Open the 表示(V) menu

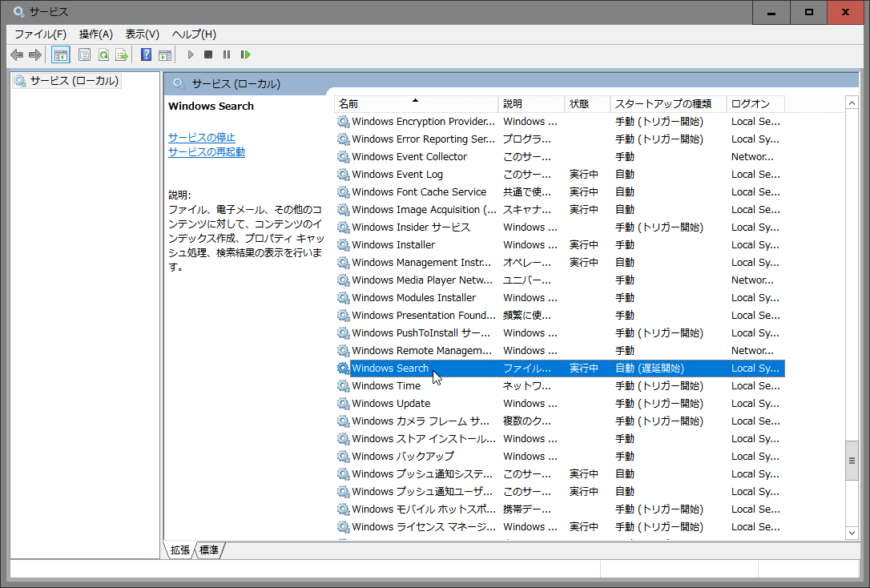coord(142,34)
